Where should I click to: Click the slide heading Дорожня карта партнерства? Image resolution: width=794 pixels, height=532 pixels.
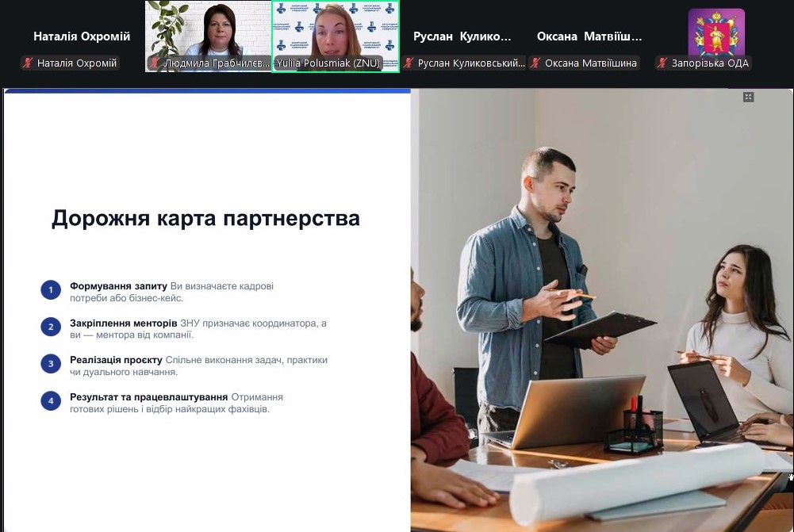pyautogui.click(x=205, y=218)
